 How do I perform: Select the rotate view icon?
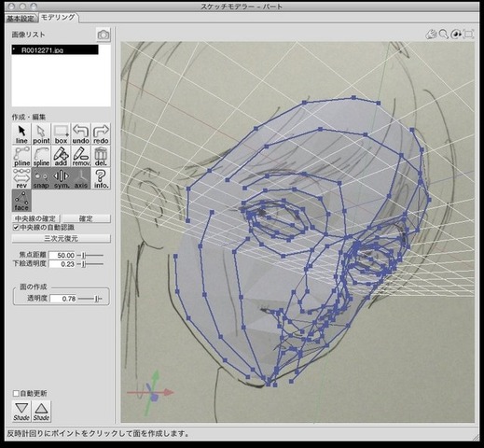(456, 34)
